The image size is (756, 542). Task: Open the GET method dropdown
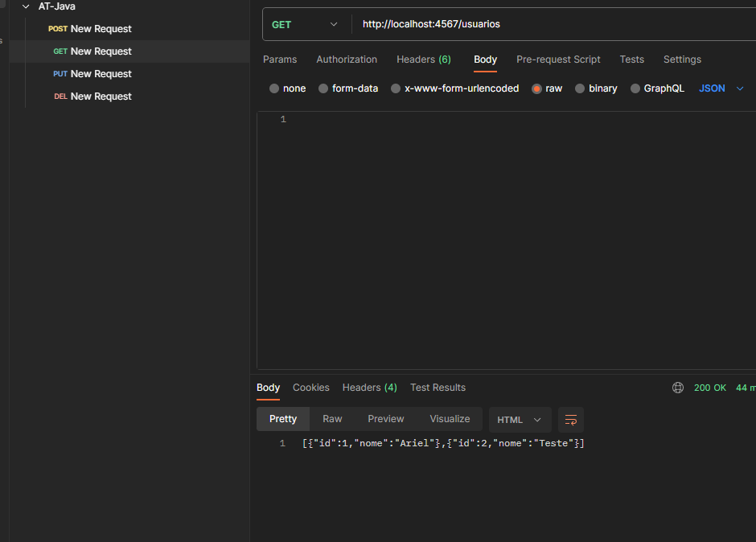click(305, 25)
